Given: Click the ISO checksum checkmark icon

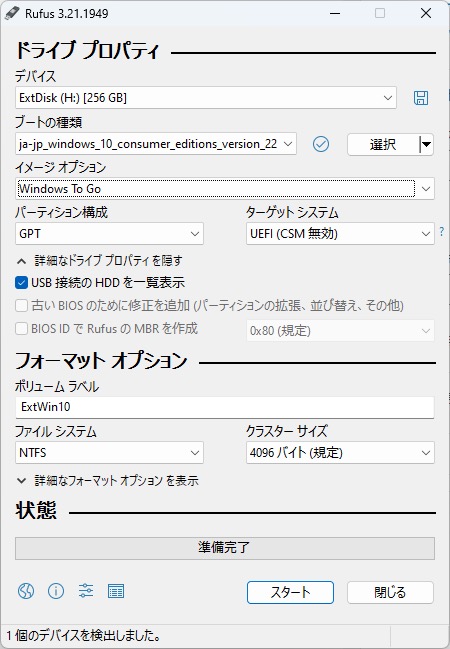Looking at the screenshot, I should pos(321,144).
